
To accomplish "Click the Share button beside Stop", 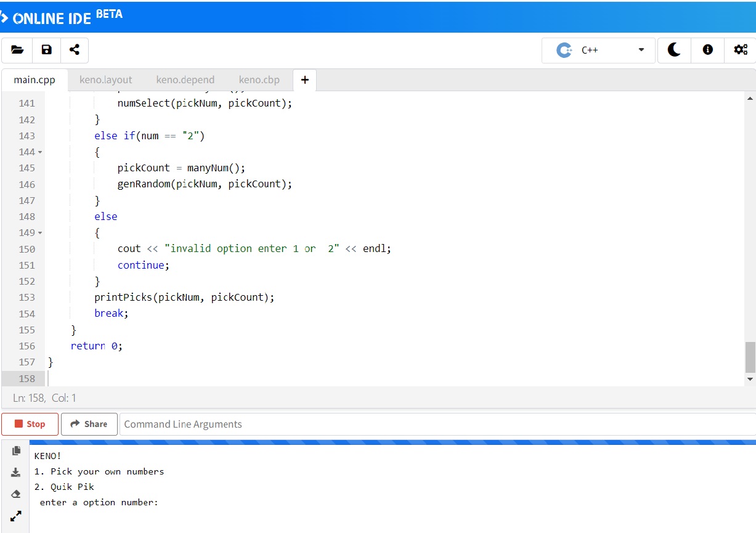I will point(89,424).
